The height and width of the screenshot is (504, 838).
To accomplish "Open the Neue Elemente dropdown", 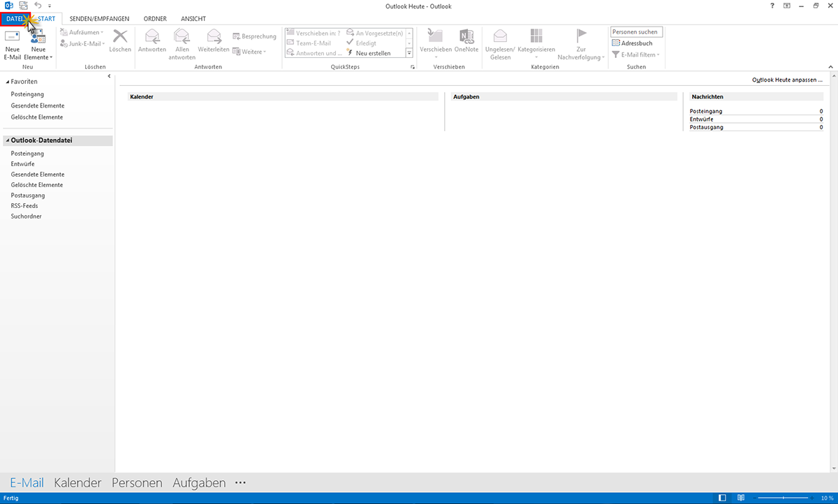I will pyautogui.click(x=38, y=45).
